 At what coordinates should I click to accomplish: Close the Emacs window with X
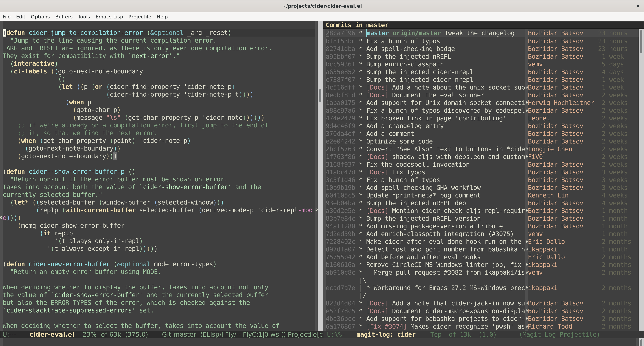click(638, 6)
